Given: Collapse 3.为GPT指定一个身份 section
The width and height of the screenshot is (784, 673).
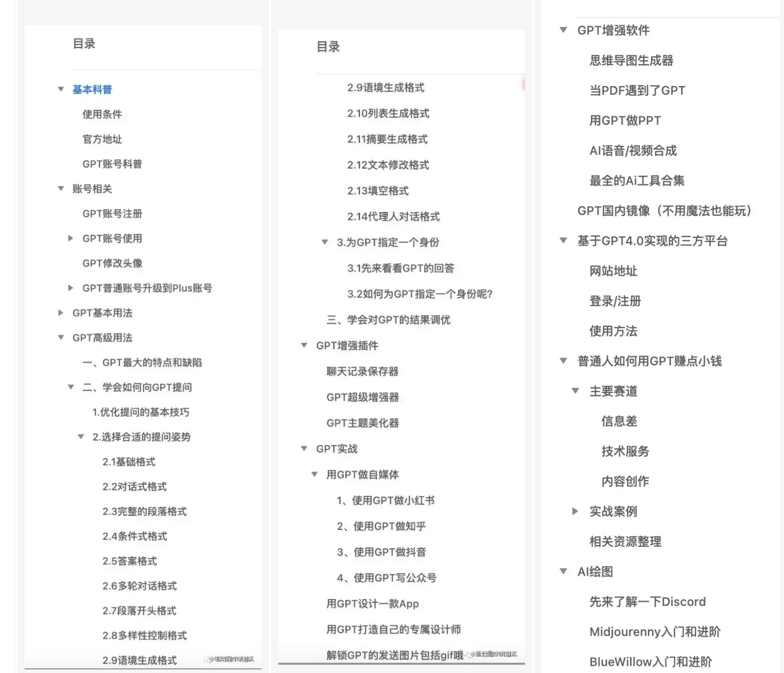Looking at the screenshot, I should 325,242.
